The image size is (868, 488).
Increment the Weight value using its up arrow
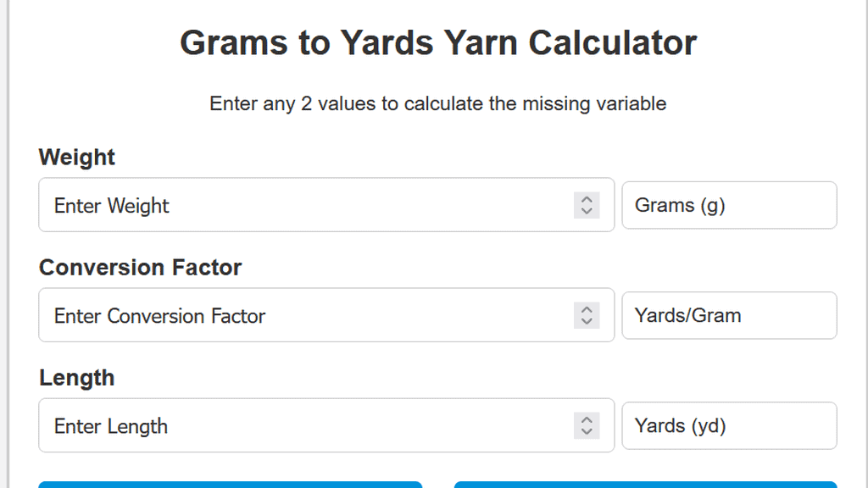[587, 200]
